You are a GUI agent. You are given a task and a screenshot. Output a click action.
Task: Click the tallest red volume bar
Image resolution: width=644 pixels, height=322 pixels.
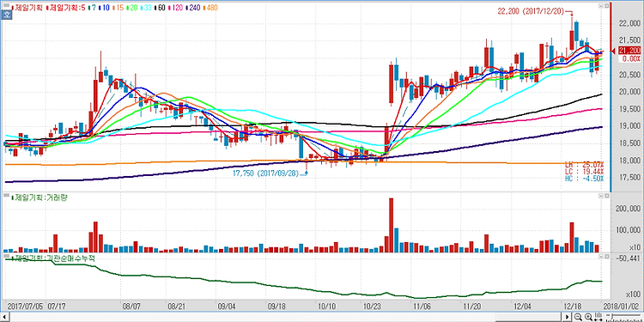pyautogui.click(x=391, y=225)
